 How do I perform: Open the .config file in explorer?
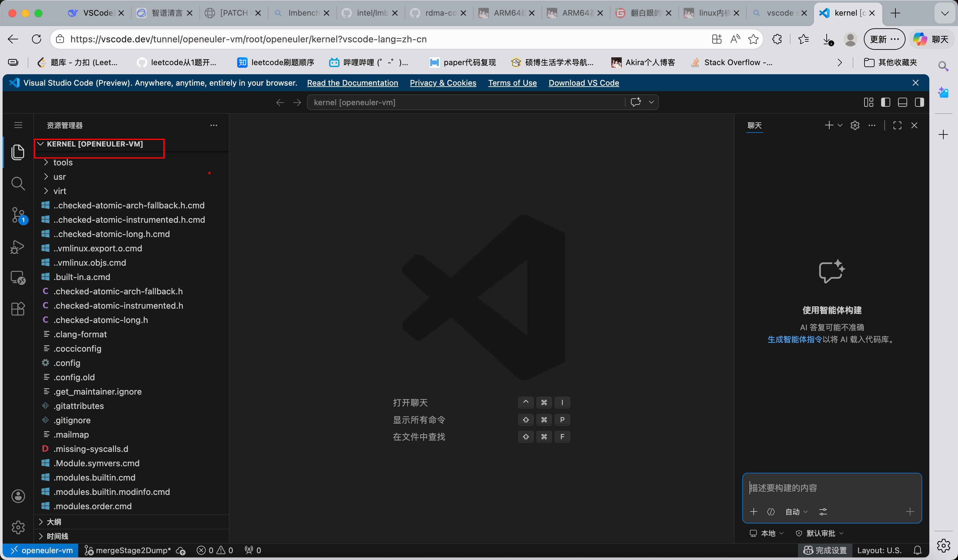67,363
